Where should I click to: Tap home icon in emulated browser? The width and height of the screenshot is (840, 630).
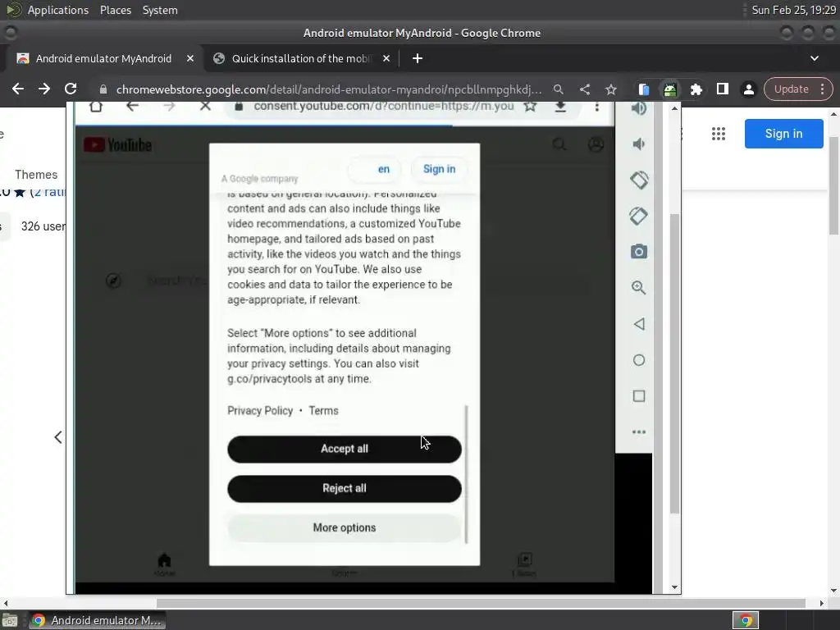pos(96,106)
